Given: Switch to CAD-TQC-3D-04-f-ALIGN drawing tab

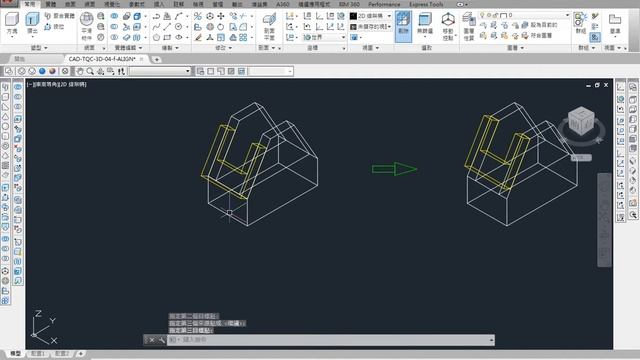Looking at the screenshot, I should (102, 59).
